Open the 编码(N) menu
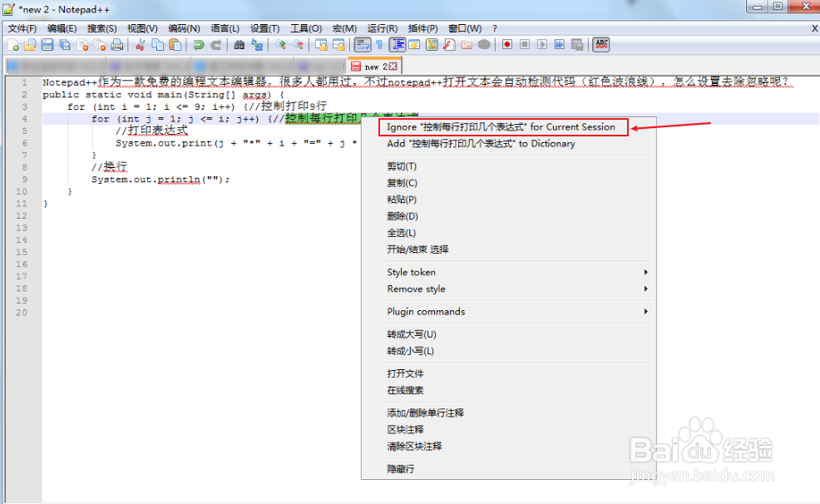This screenshot has height=504, width=820. tap(184, 28)
